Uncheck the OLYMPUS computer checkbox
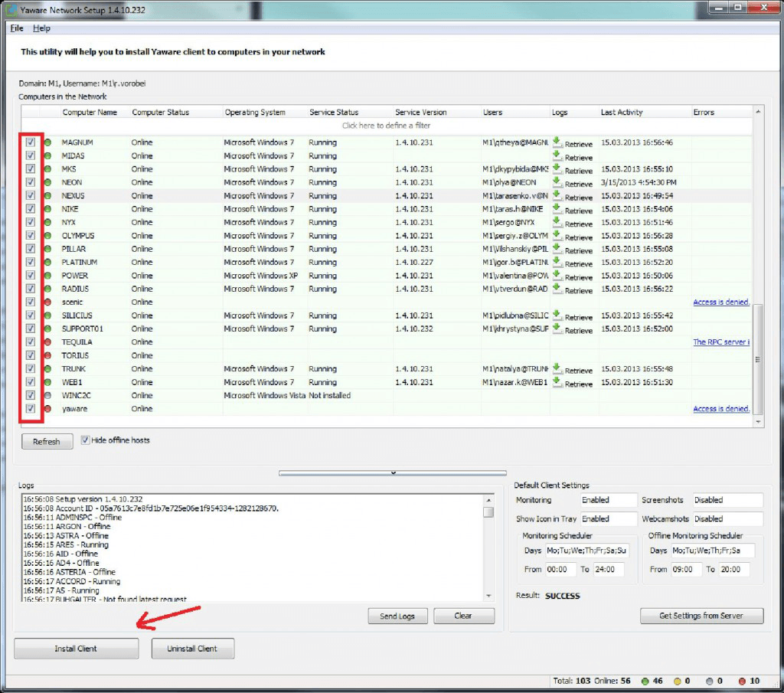Image resolution: width=784 pixels, height=693 pixels. 31,236
